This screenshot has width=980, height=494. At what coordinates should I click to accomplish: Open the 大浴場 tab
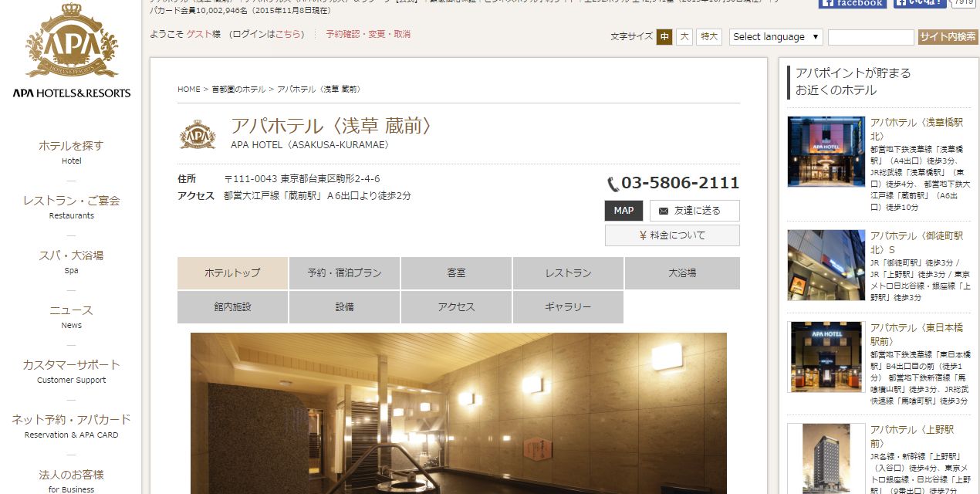[682, 273]
